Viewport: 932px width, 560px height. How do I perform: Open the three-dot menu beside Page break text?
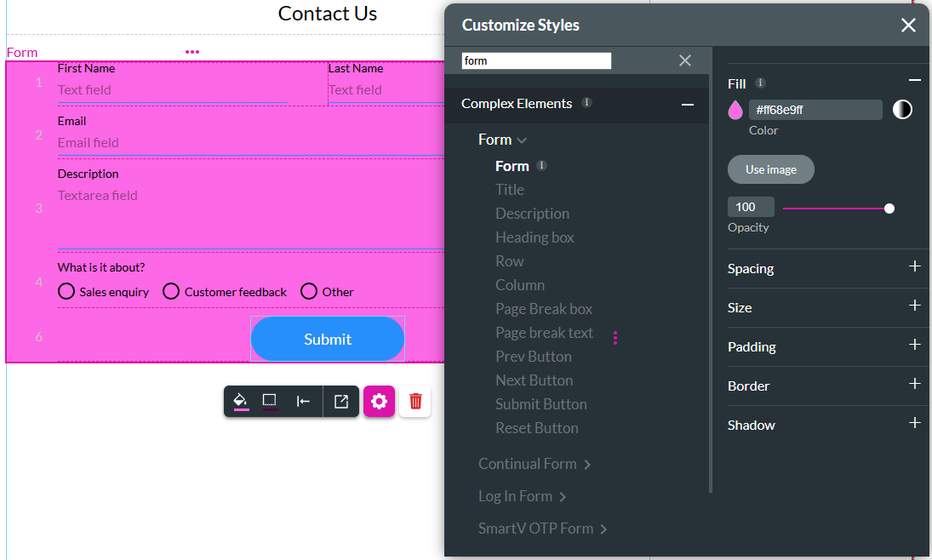pos(615,338)
